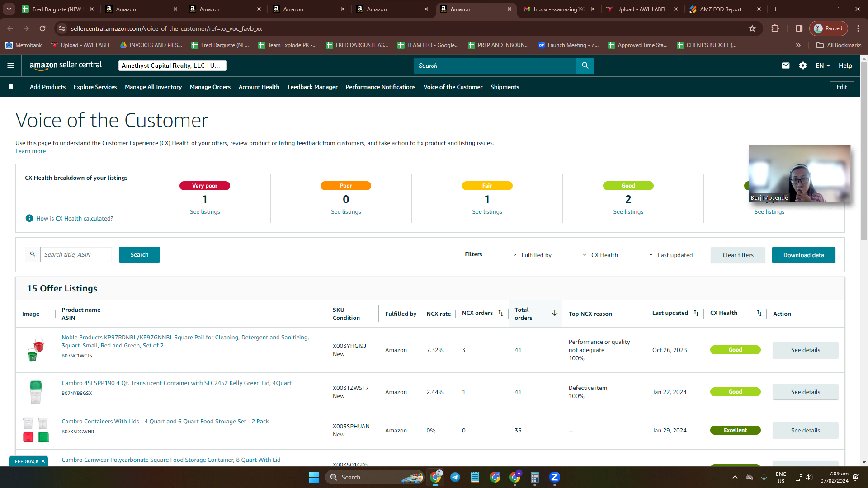
Task: Open the Calculator from the taskbar
Action: tap(535, 477)
